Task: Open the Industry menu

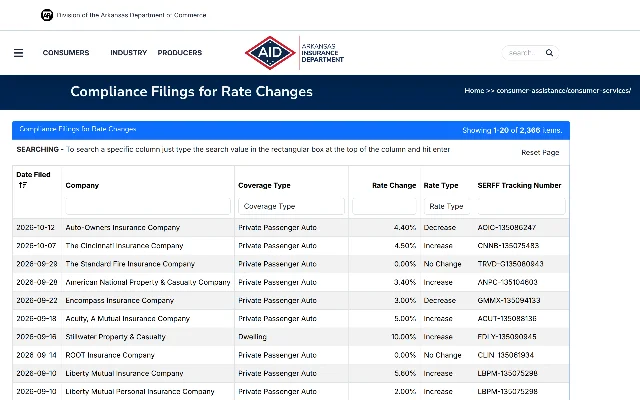Action: point(129,53)
